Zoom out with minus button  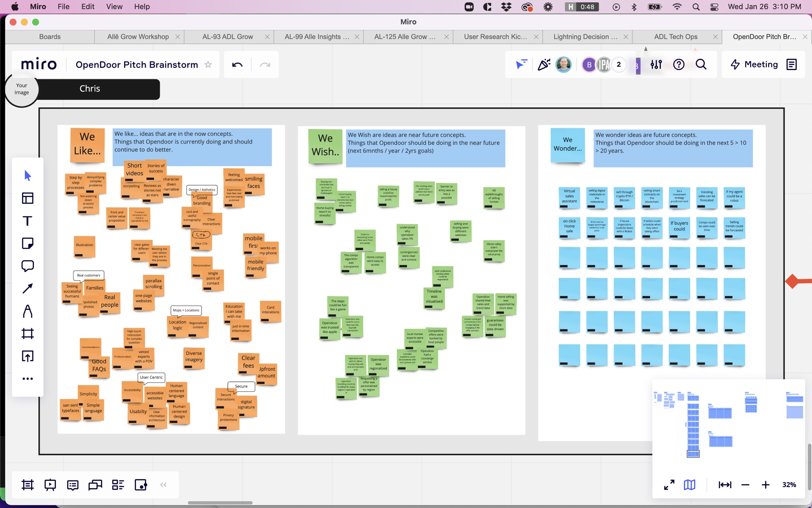[745, 485]
